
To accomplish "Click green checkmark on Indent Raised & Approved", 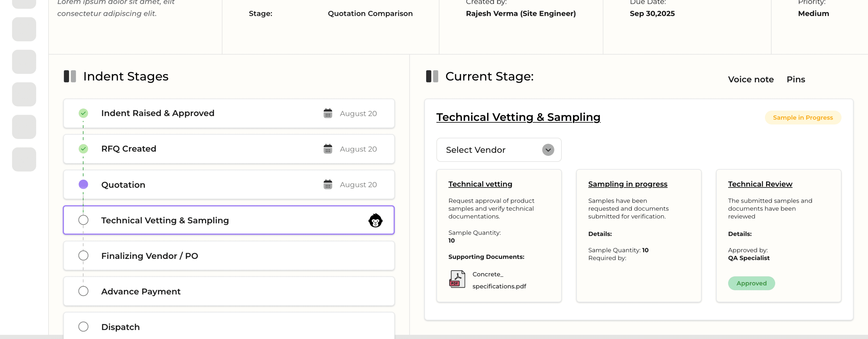I will tap(83, 113).
